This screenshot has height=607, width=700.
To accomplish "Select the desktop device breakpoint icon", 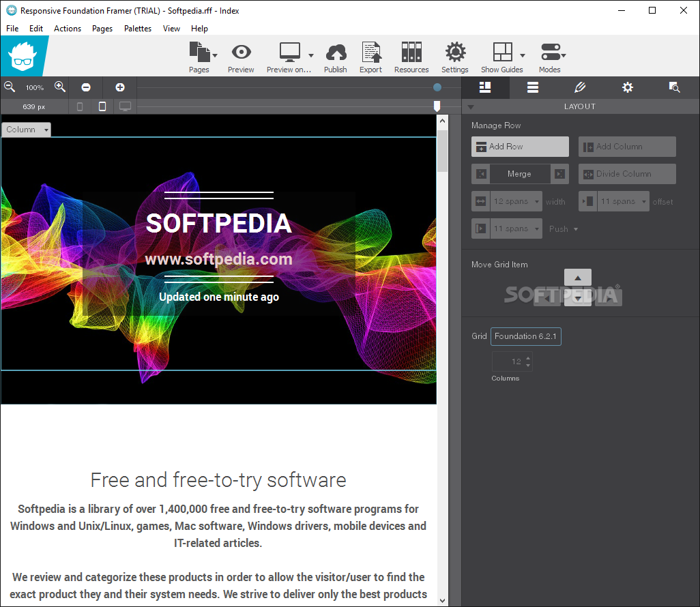I will (x=125, y=106).
